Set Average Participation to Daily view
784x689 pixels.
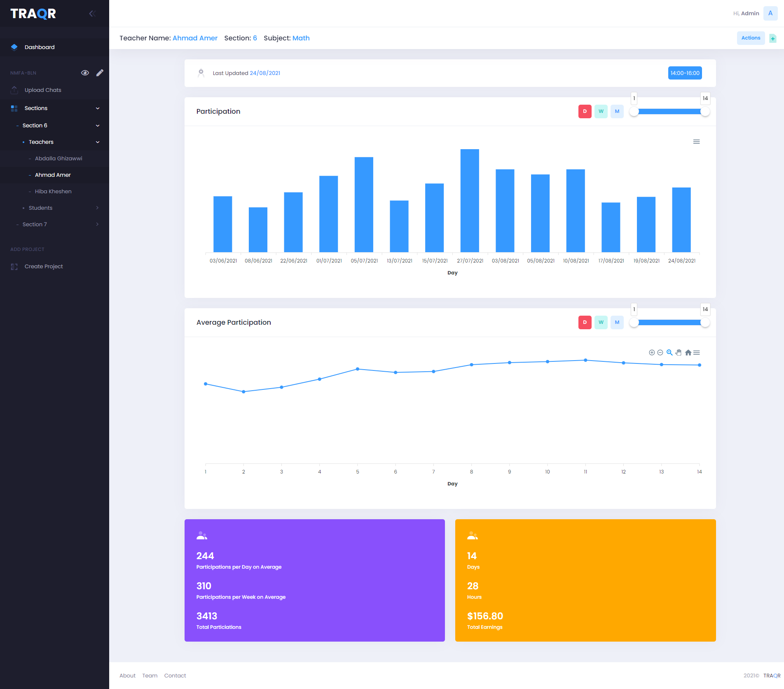585,323
